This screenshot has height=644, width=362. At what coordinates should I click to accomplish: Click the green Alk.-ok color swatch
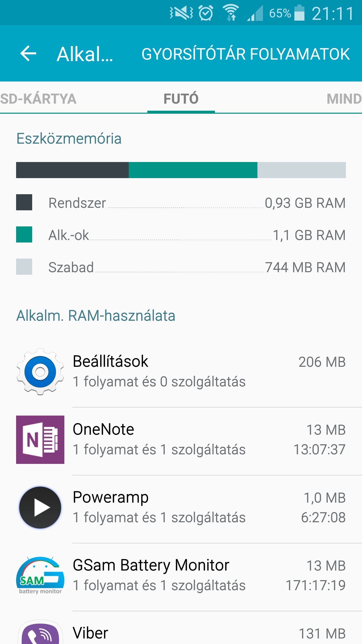tap(24, 234)
